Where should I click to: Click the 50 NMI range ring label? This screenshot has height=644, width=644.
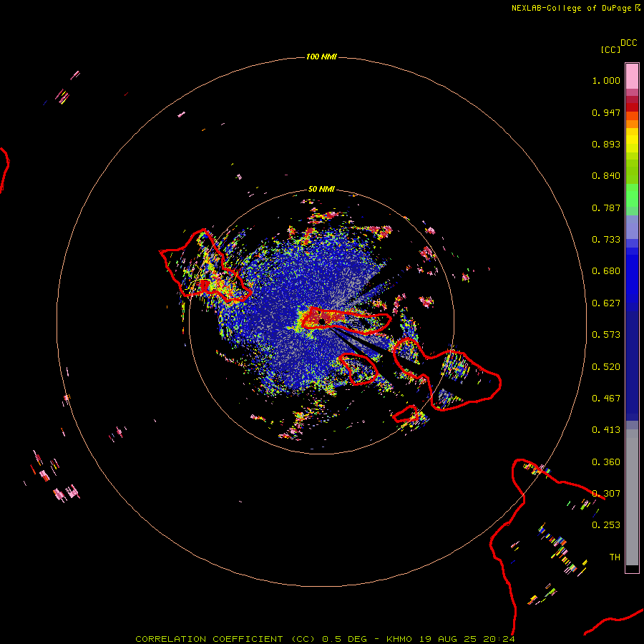coord(321,190)
